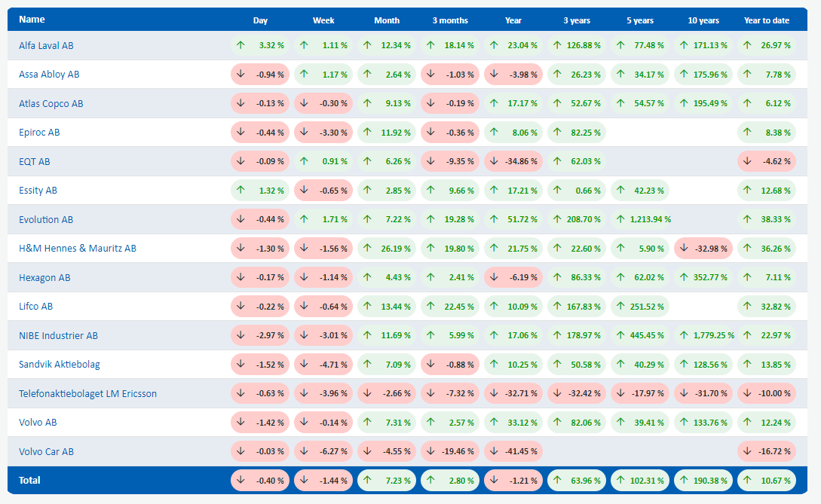Viewport: 821px width, 504px height.
Task: Click the Ericsson row's 5 years down arrow
Action: (x=620, y=393)
